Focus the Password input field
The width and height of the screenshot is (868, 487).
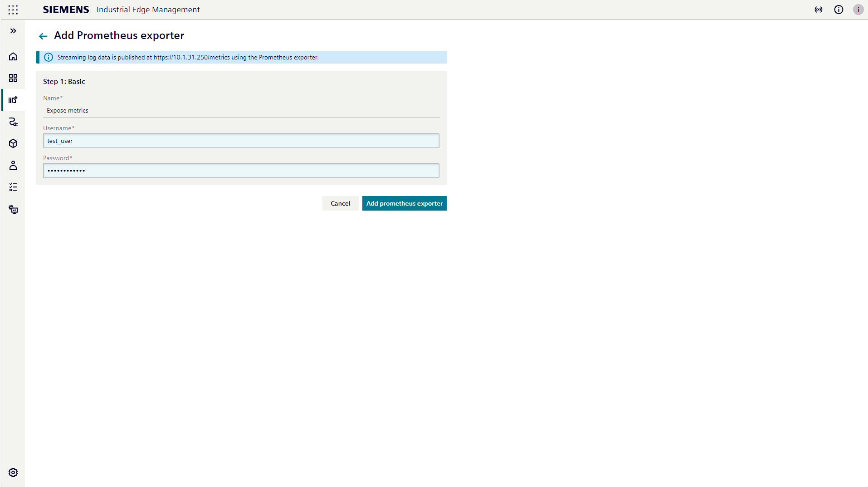(x=241, y=171)
